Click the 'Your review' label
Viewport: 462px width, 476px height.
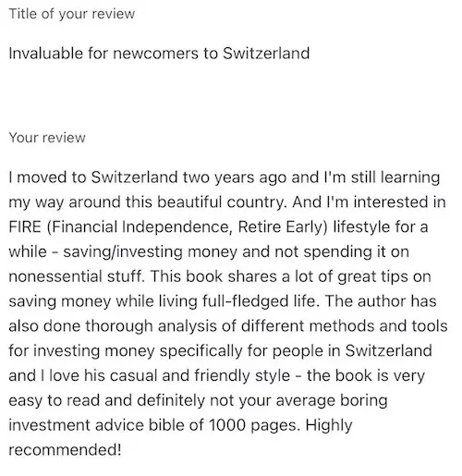pos(47,138)
